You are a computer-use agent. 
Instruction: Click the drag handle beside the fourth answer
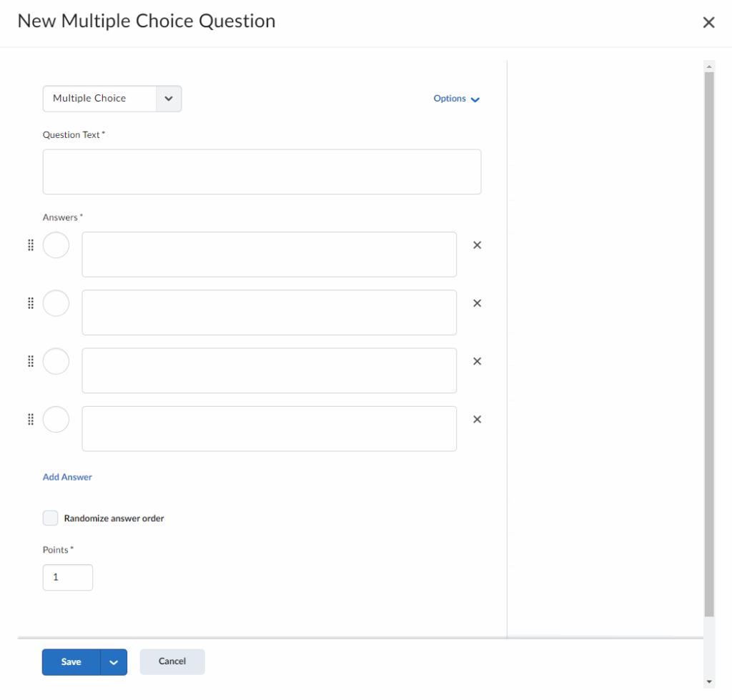point(31,419)
